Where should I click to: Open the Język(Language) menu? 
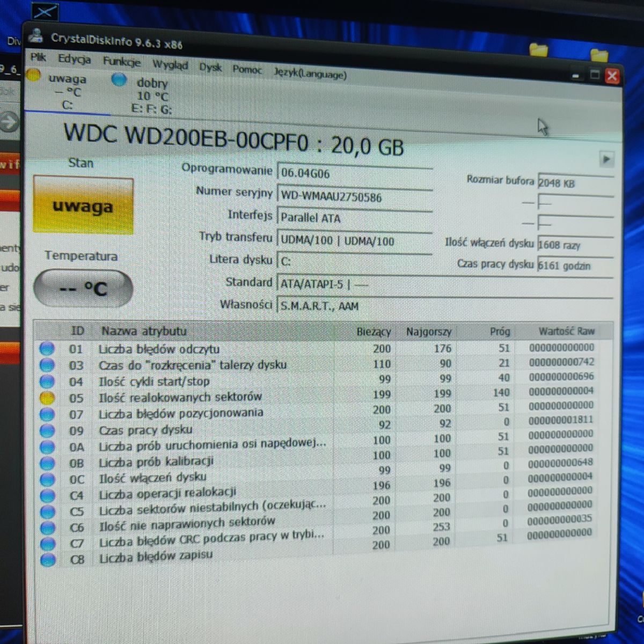pyautogui.click(x=310, y=72)
